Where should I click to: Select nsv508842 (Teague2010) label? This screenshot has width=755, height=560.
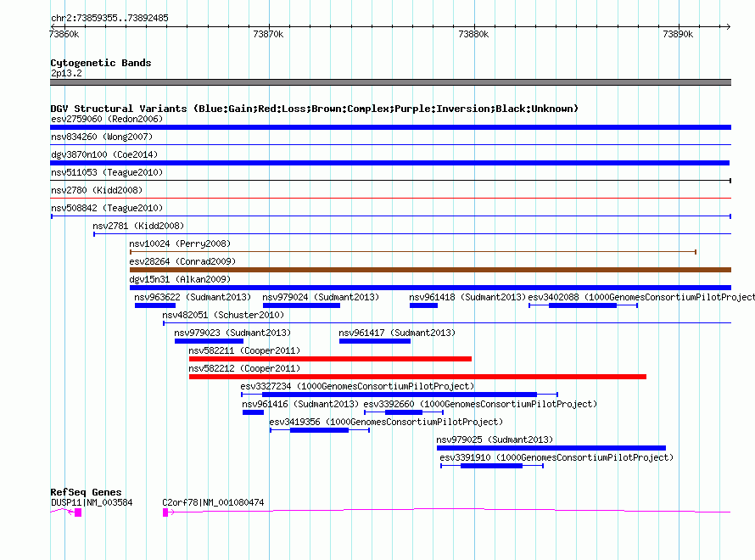(x=107, y=208)
